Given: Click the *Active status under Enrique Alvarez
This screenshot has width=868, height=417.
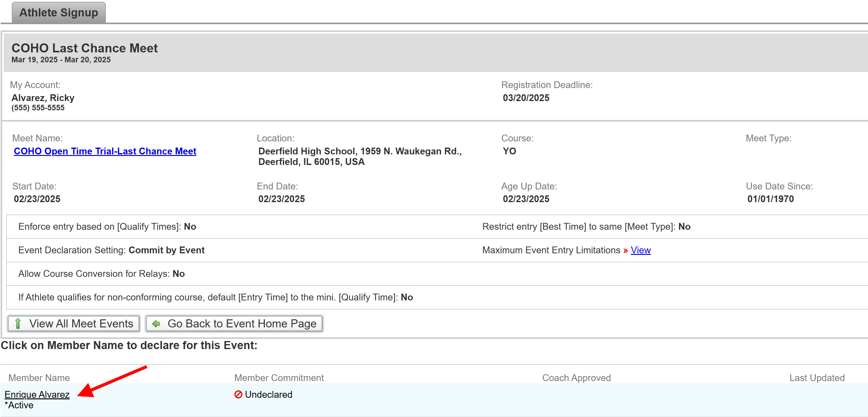Looking at the screenshot, I should [19, 405].
